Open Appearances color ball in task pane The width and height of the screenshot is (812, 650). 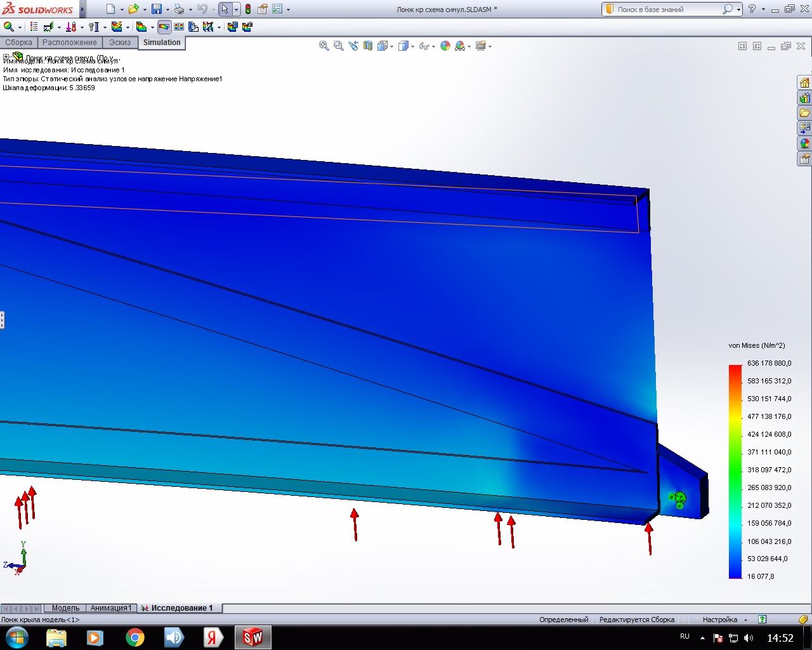(804, 143)
